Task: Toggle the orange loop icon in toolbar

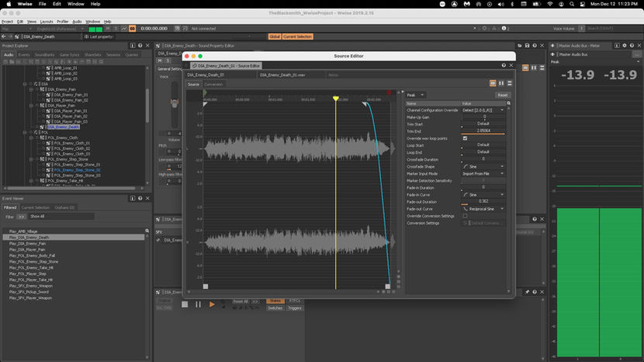Action: coord(132,29)
